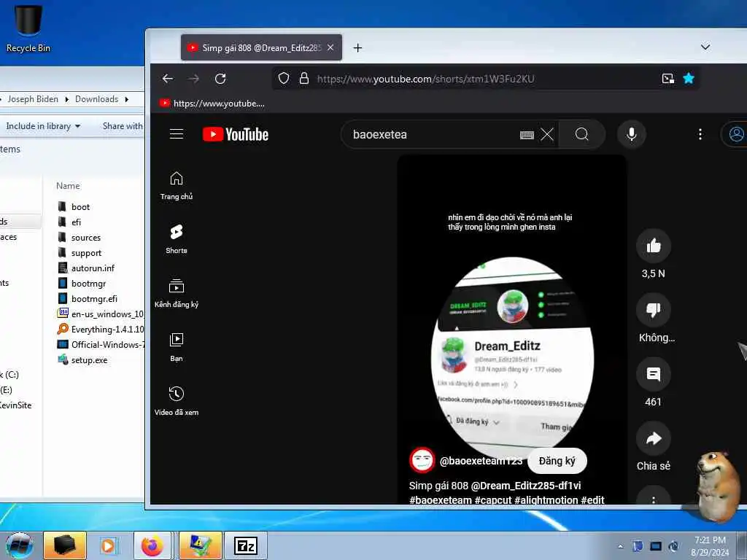Clear the YouTube search text
The width and height of the screenshot is (747, 560).
(547, 134)
